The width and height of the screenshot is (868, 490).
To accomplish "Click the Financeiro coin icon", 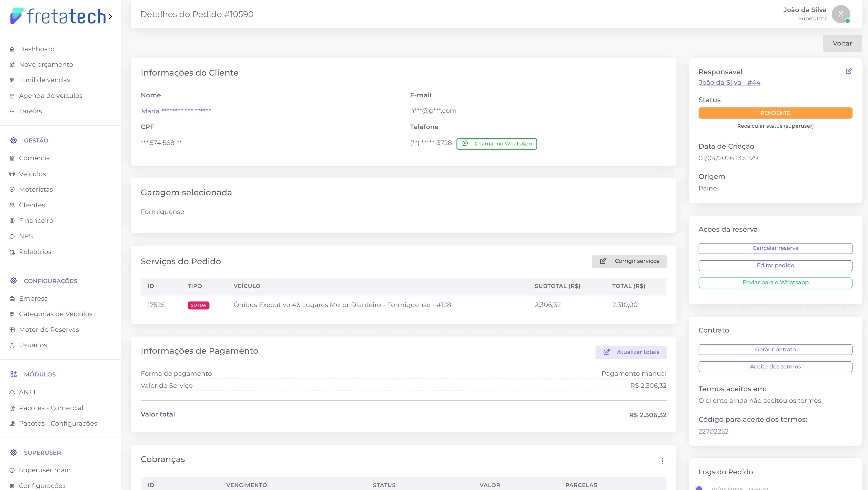I will (12, 221).
